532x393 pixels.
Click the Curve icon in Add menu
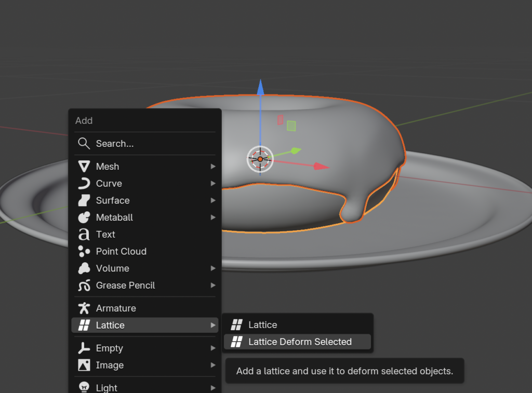pyautogui.click(x=84, y=184)
